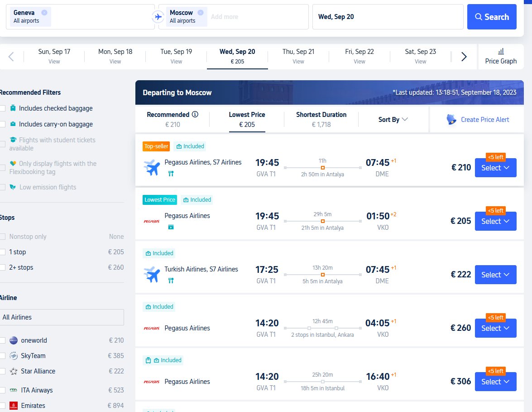Show next dates with right arrow
This screenshot has height=412, width=532.
464,56
